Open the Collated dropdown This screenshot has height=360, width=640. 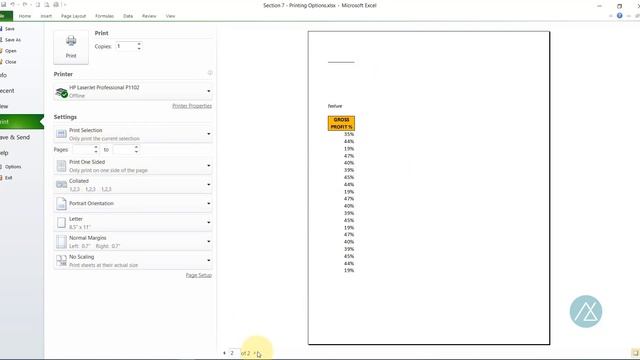click(133, 184)
